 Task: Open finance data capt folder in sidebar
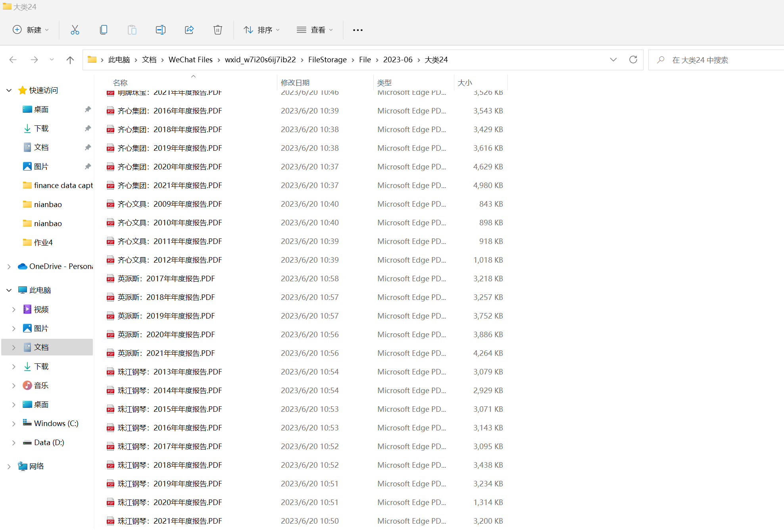point(58,185)
